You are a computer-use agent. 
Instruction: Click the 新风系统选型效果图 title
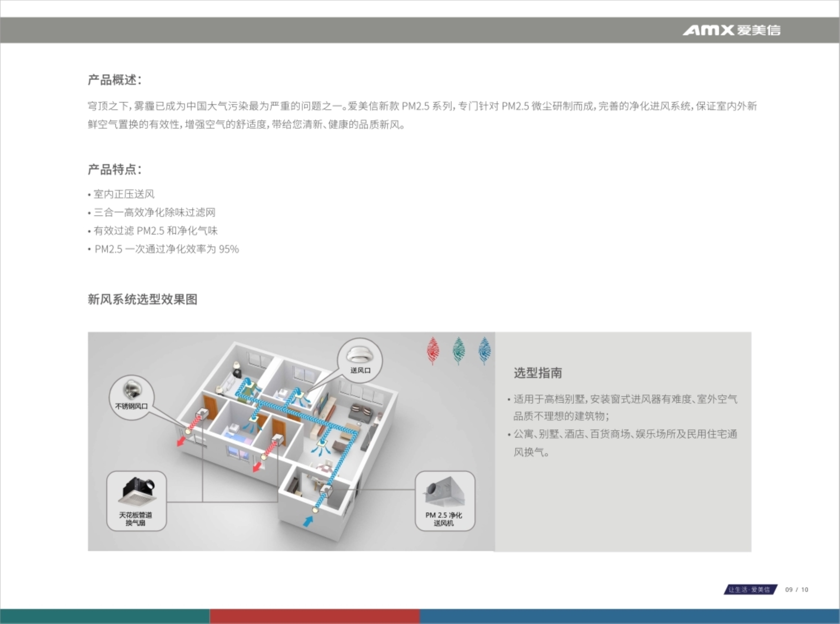pos(142,299)
